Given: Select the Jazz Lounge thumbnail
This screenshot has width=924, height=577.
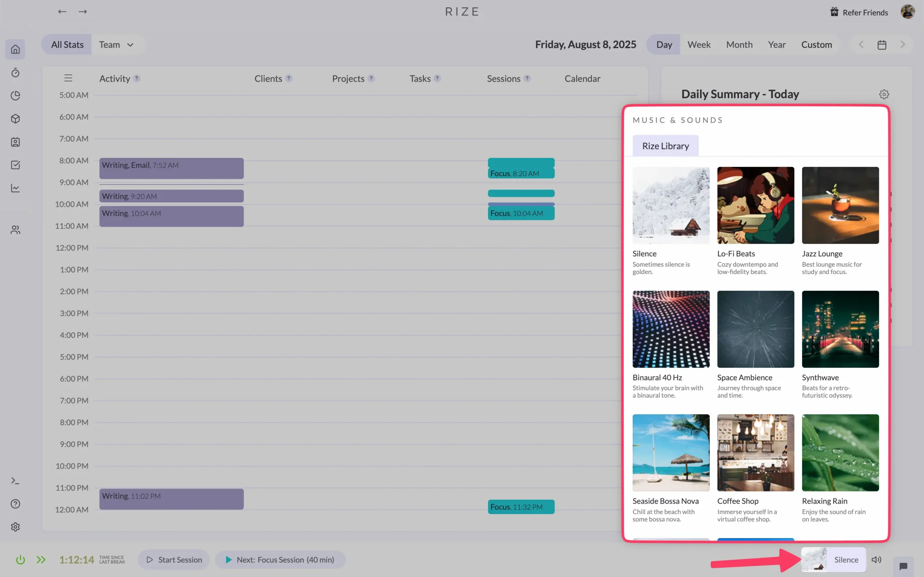Looking at the screenshot, I should click(840, 205).
